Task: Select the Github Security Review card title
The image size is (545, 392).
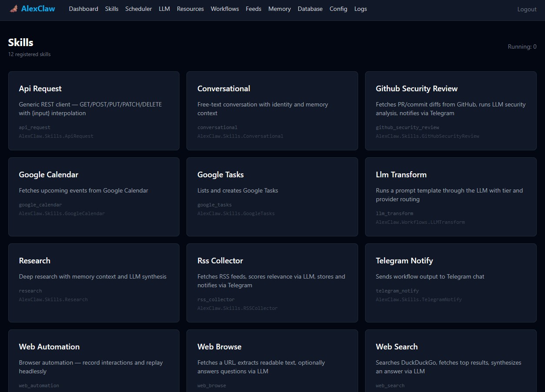Action: [x=417, y=89]
